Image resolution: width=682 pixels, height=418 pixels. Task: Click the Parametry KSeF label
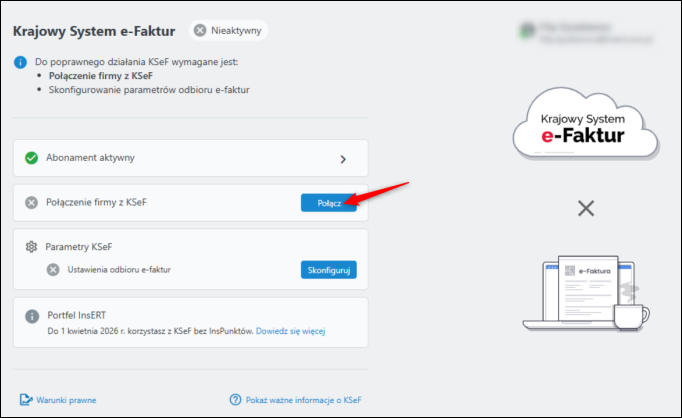coord(79,247)
